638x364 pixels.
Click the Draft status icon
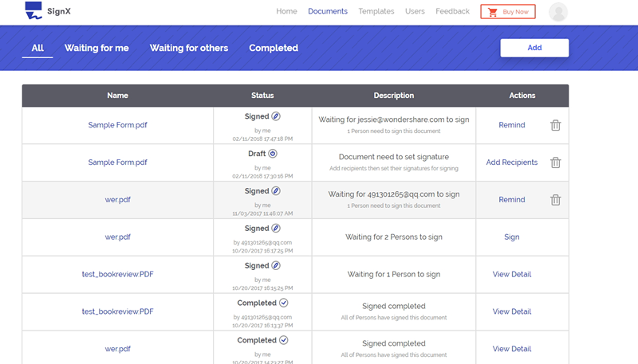point(273,154)
